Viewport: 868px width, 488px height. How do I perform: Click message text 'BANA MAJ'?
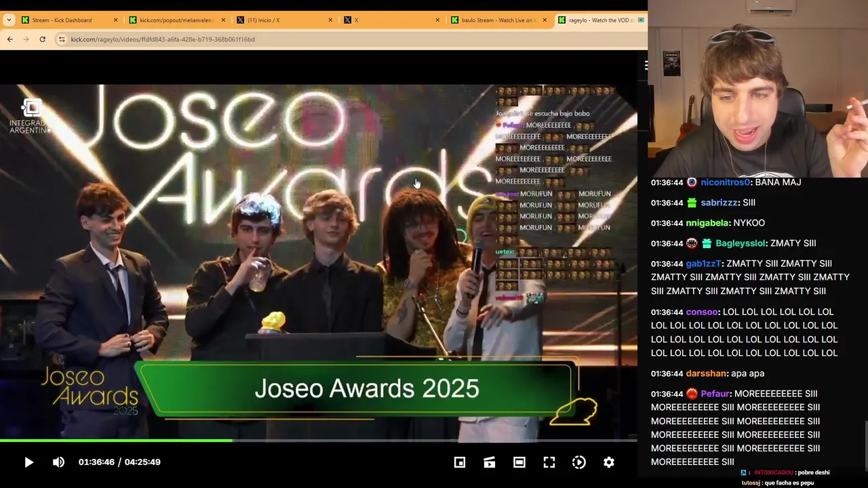(778, 182)
